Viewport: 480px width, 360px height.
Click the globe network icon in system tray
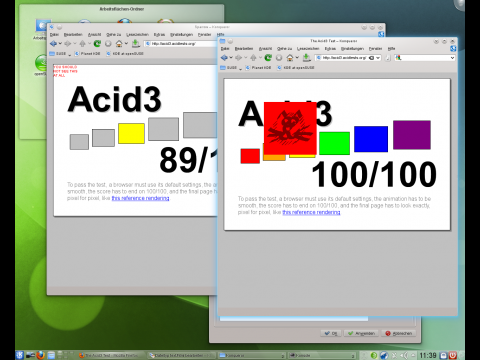384,355
